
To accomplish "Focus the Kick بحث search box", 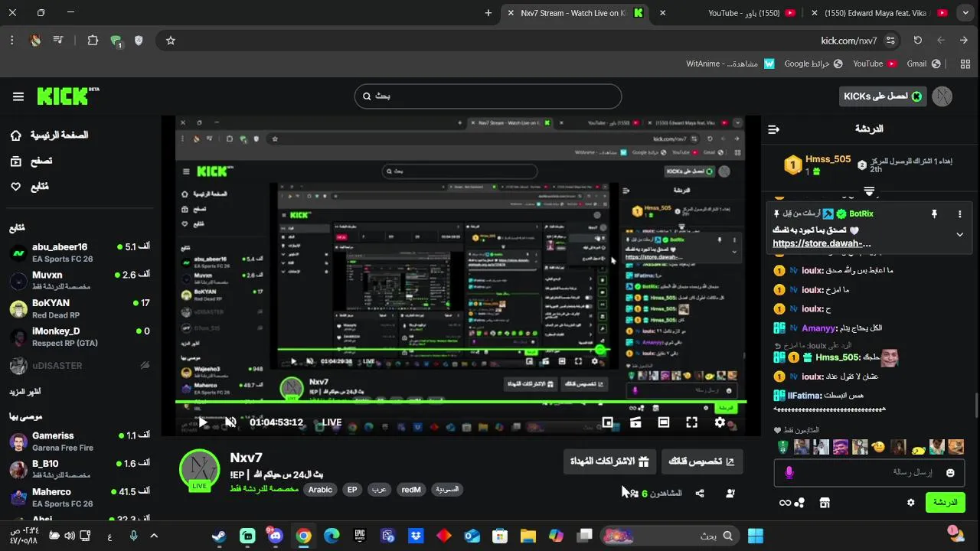I will tap(488, 96).
